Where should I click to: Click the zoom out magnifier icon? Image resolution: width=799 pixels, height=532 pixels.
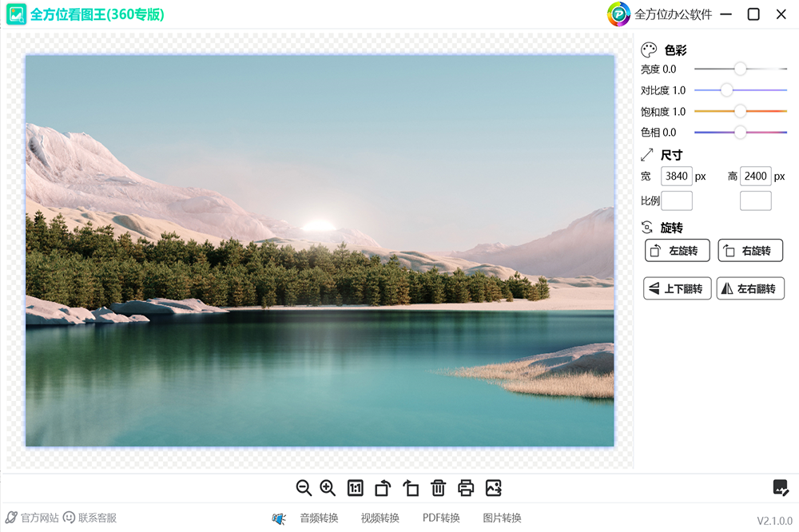click(x=304, y=488)
